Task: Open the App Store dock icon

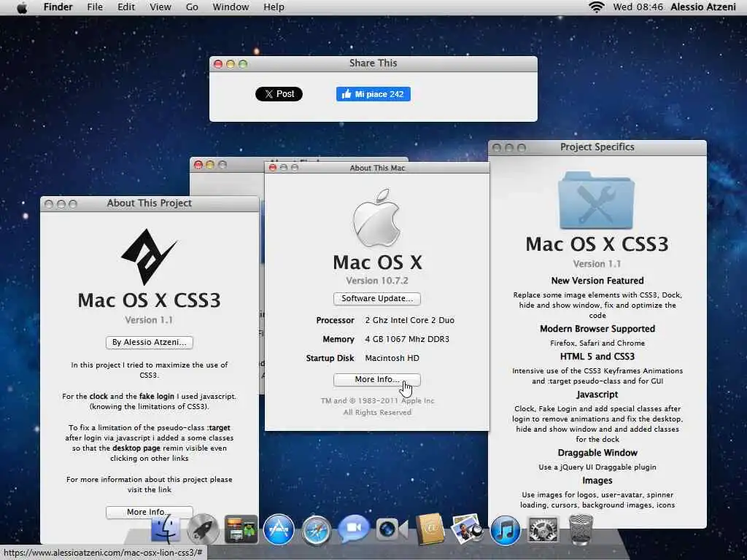Action: coord(279,529)
